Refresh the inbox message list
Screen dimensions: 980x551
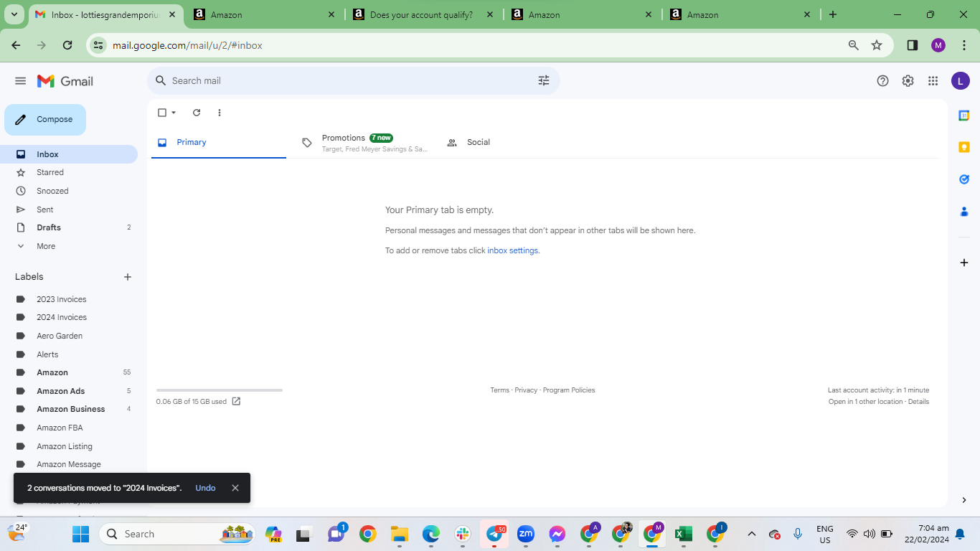[x=197, y=113]
